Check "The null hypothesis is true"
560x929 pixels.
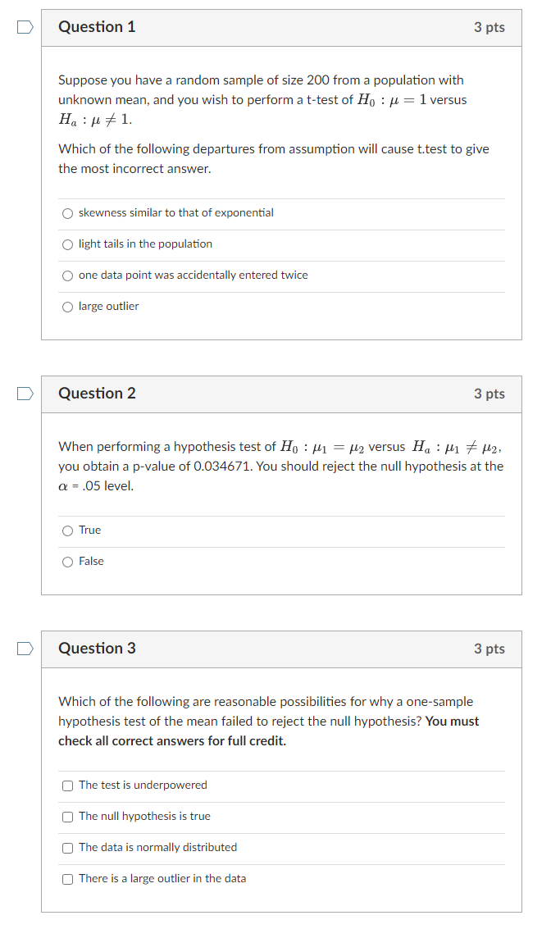coord(67,817)
